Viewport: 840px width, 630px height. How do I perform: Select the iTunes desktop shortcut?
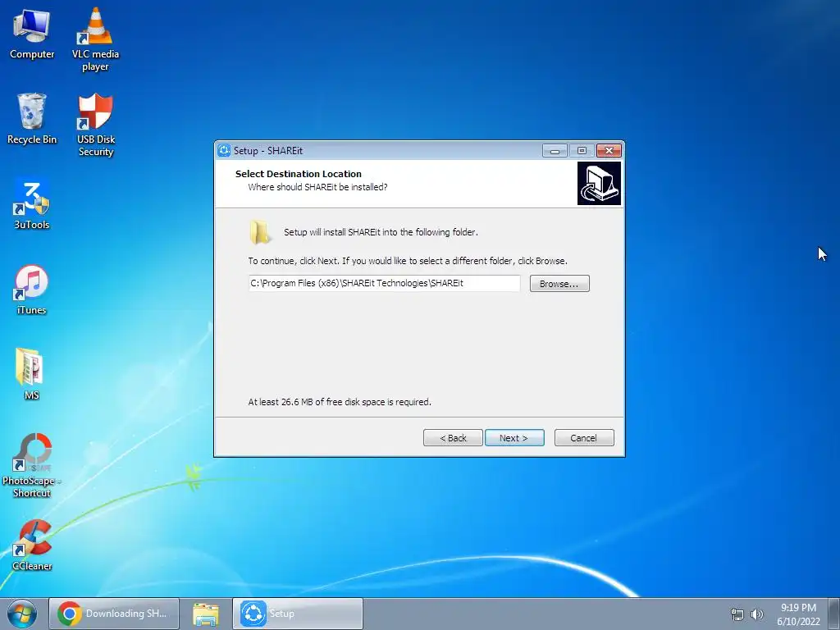32,290
